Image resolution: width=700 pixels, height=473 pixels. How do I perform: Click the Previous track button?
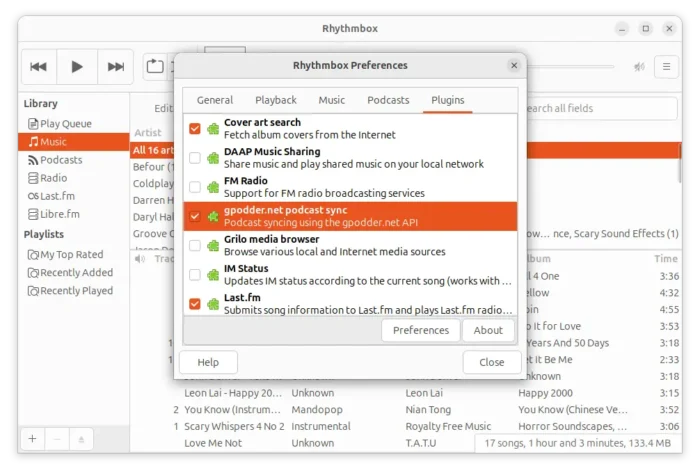38,67
